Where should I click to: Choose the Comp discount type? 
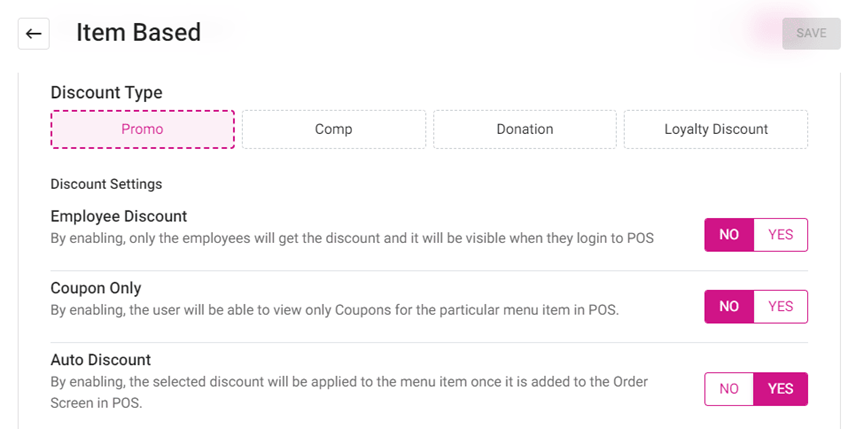[333, 129]
